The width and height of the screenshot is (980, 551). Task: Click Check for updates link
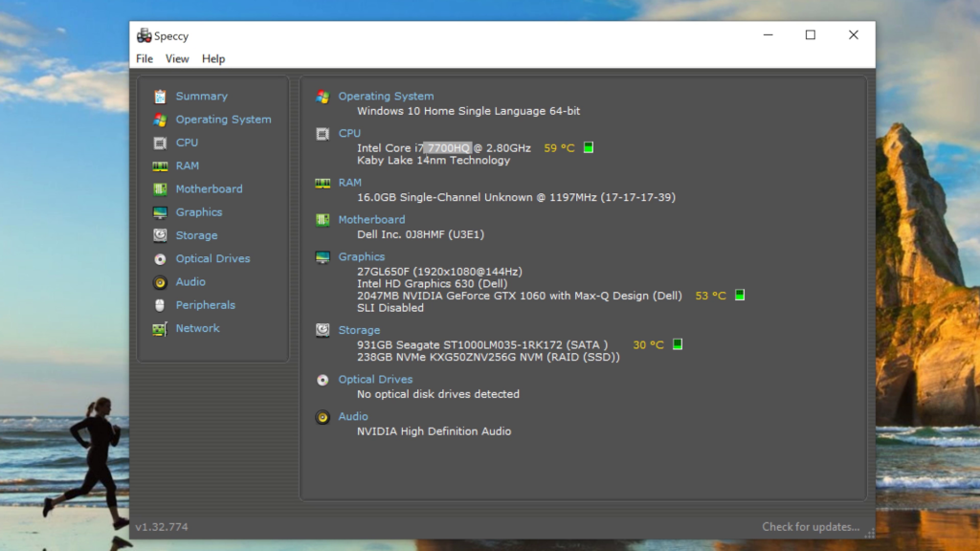pyautogui.click(x=811, y=527)
